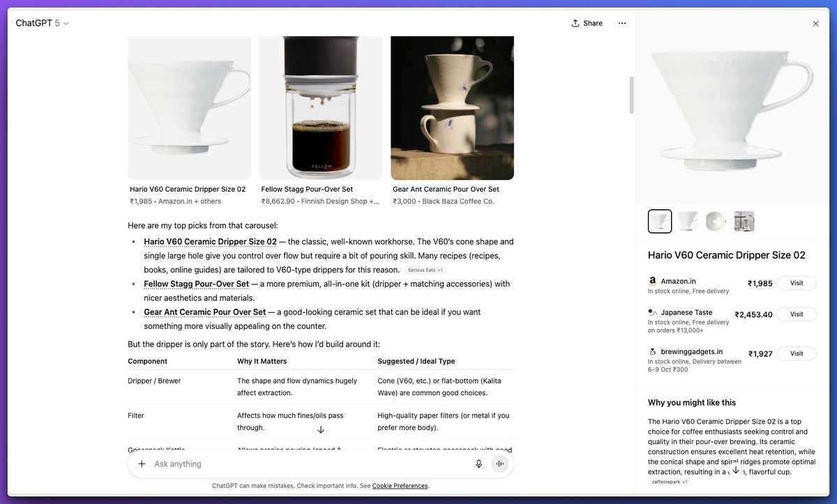Open the Serious Eats +1 source chip
Screen dimensions: 837x504
(425, 270)
